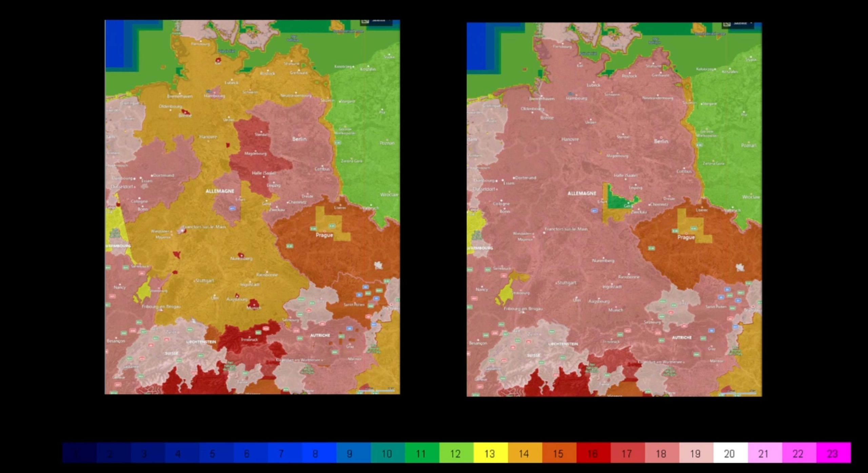Click the red Nuremberg marker on left map
Screen dimensions: 868x473
[241, 255]
